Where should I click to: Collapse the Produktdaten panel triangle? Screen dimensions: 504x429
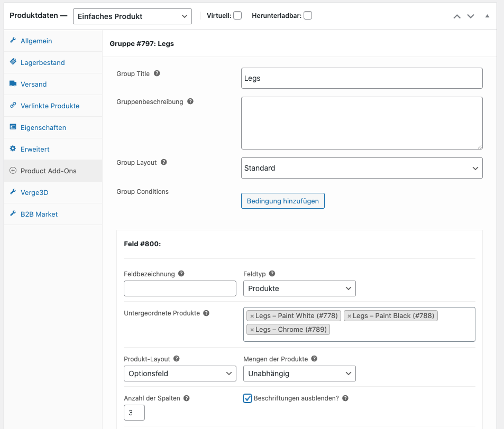click(x=487, y=16)
